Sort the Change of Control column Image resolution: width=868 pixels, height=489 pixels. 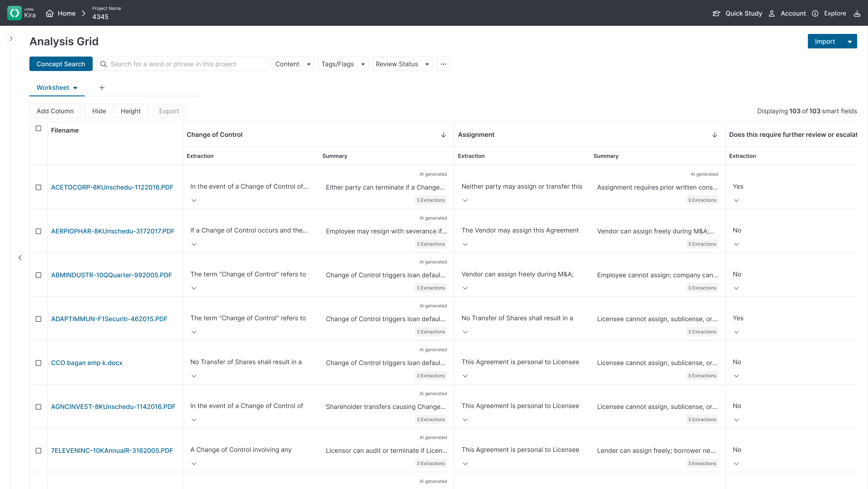pos(443,135)
